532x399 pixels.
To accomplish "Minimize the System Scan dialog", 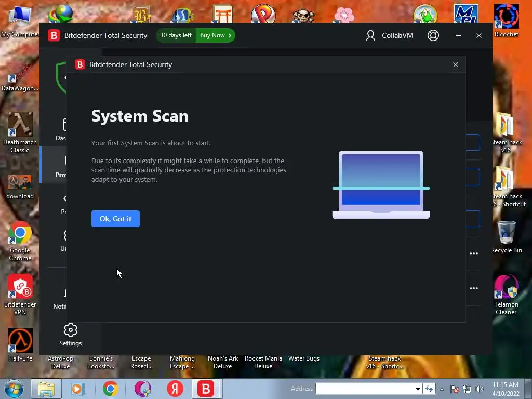I will coord(441,64).
